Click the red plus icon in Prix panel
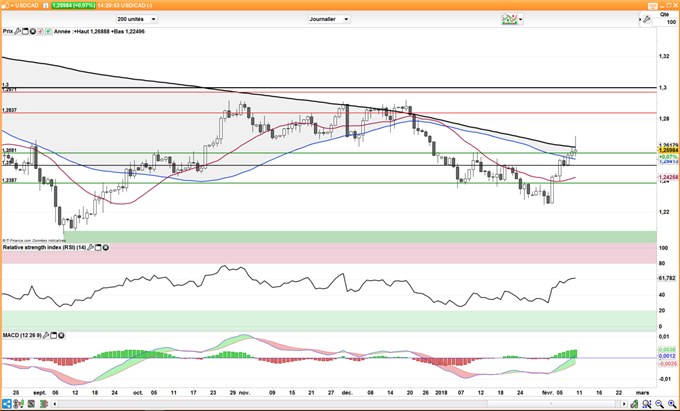 [x=40, y=31]
